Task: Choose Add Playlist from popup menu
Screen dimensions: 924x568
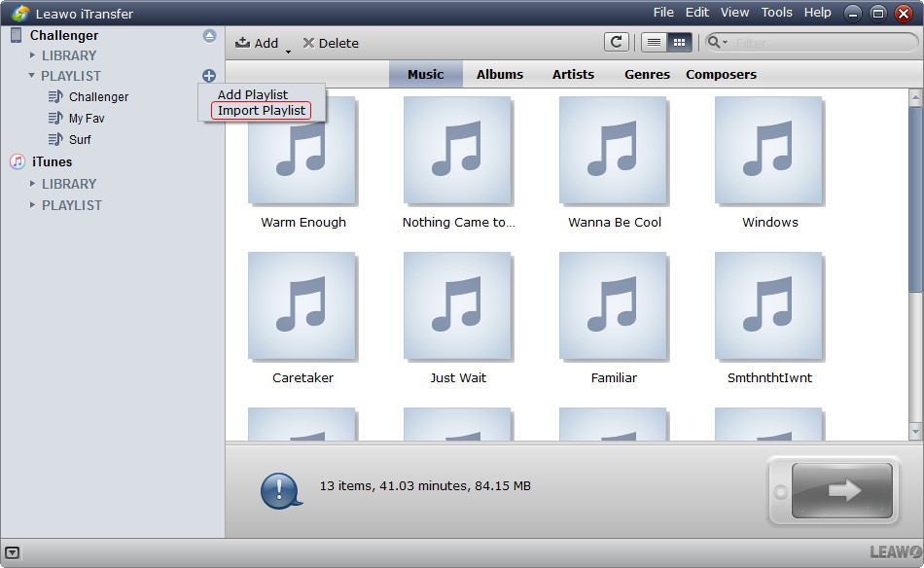Action: [252, 94]
